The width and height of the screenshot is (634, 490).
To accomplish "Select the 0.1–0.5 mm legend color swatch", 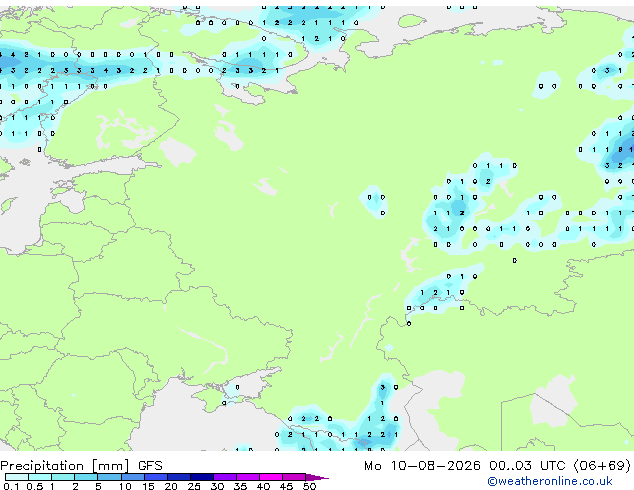I will [17, 477].
